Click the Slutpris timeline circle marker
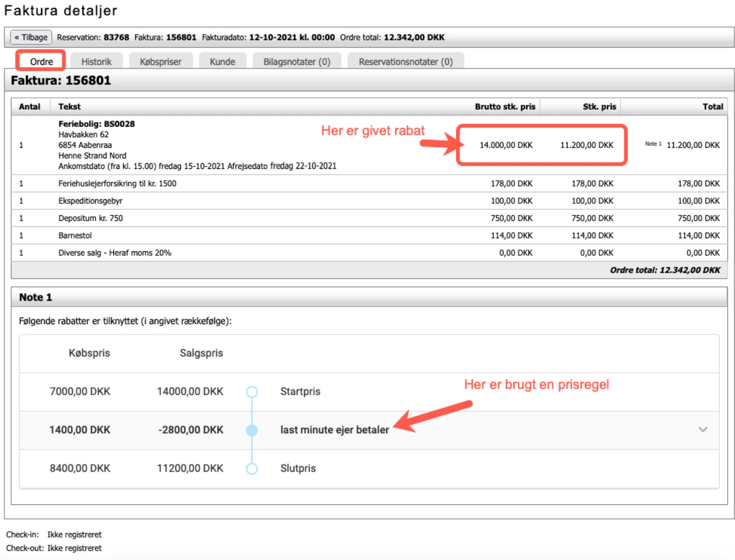The image size is (735, 560). point(252,468)
